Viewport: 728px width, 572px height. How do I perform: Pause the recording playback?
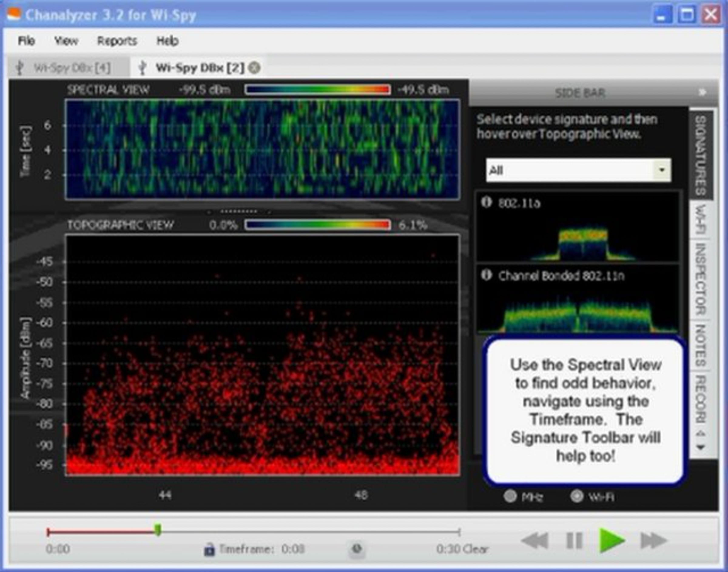574,541
